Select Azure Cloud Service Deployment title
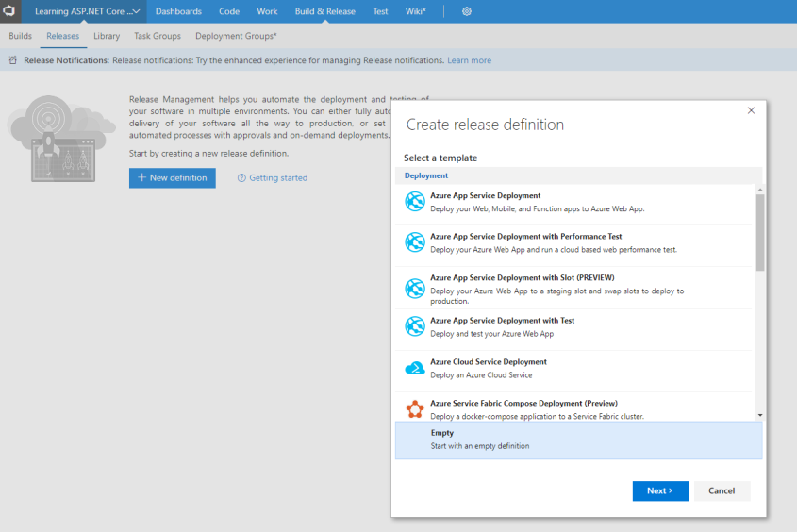Image resolution: width=797 pixels, height=532 pixels. (489, 362)
